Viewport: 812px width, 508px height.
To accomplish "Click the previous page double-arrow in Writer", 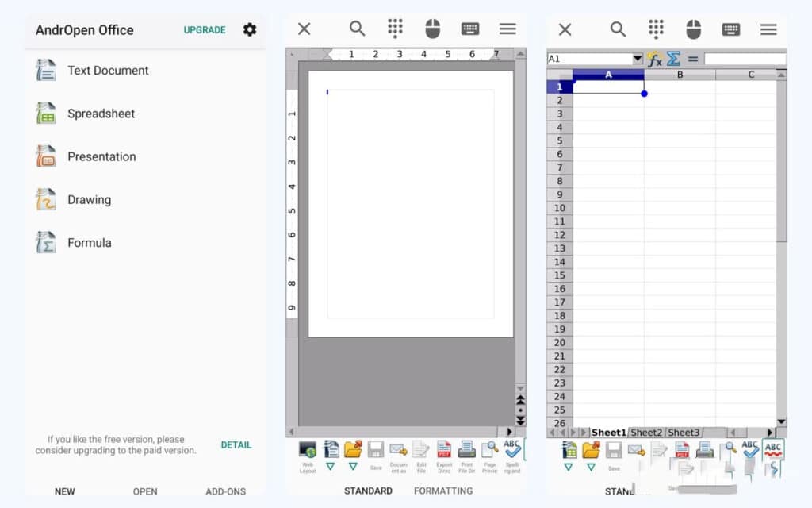I will pyautogui.click(x=520, y=400).
